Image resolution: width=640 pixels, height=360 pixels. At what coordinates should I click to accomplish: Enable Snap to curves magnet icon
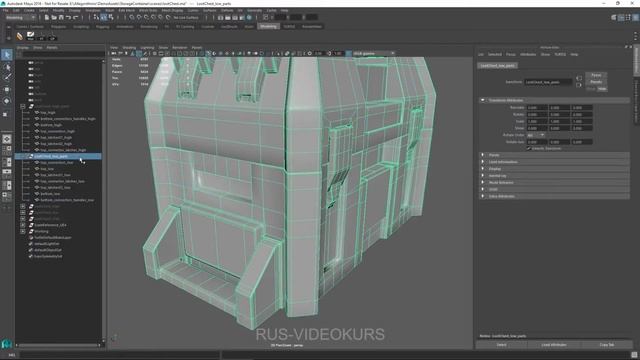139,18
